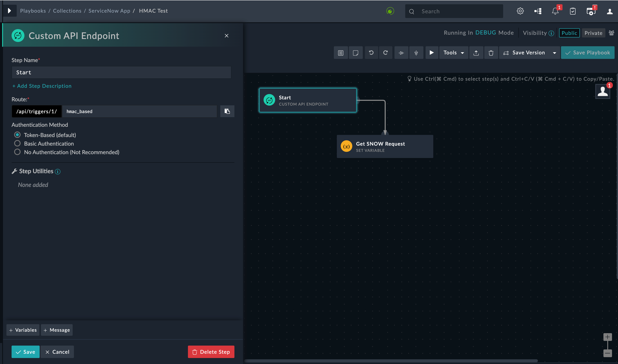Screen dimensions: 618x364
Task: Click the delete playbook trash icon
Action: (x=491, y=53)
